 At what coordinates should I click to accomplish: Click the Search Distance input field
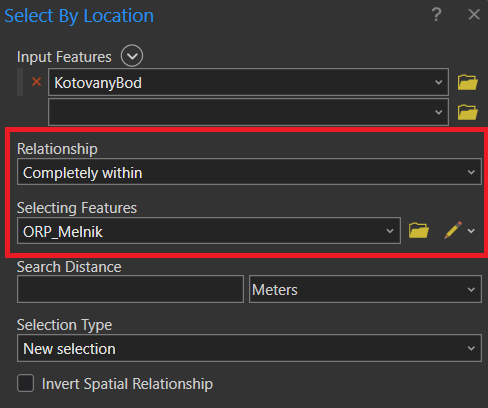point(130,289)
